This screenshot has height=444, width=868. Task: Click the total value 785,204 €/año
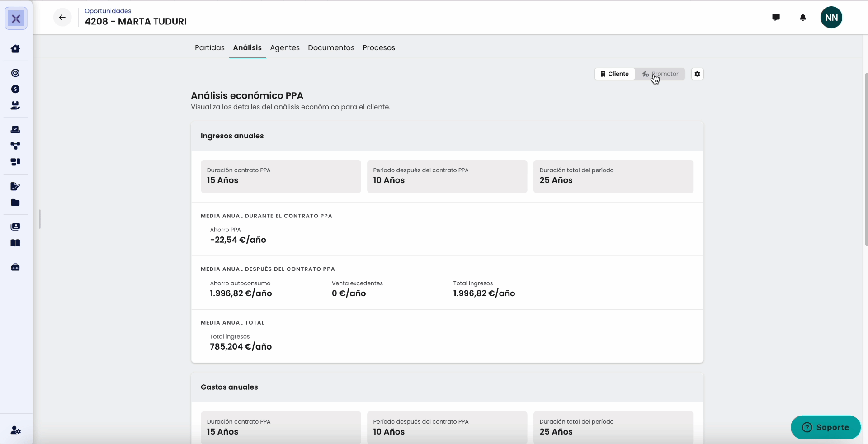coord(241,346)
